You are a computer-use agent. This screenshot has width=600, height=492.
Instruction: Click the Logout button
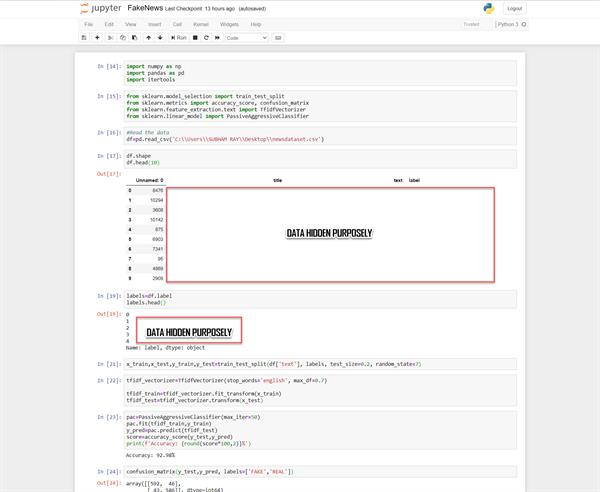(x=514, y=8)
